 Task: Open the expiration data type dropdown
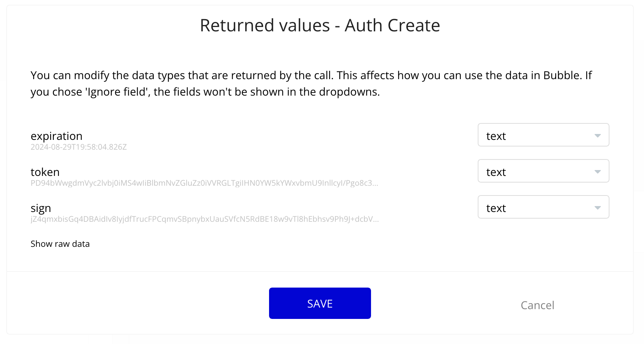(543, 135)
